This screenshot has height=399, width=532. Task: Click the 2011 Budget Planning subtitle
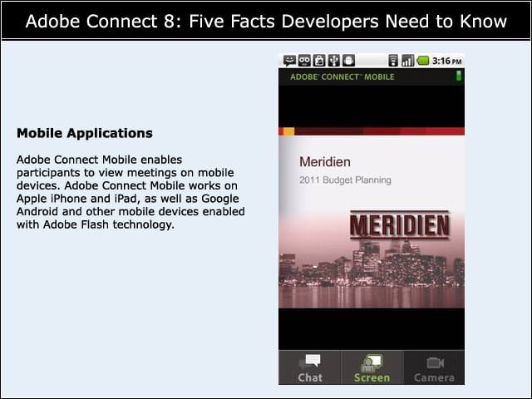click(345, 180)
